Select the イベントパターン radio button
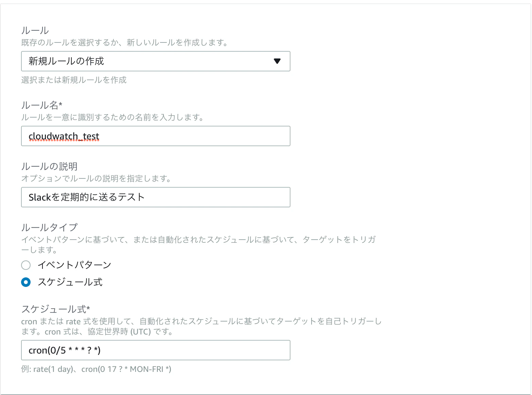Image resolution: width=532 pixels, height=395 pixels. (26, 265)
